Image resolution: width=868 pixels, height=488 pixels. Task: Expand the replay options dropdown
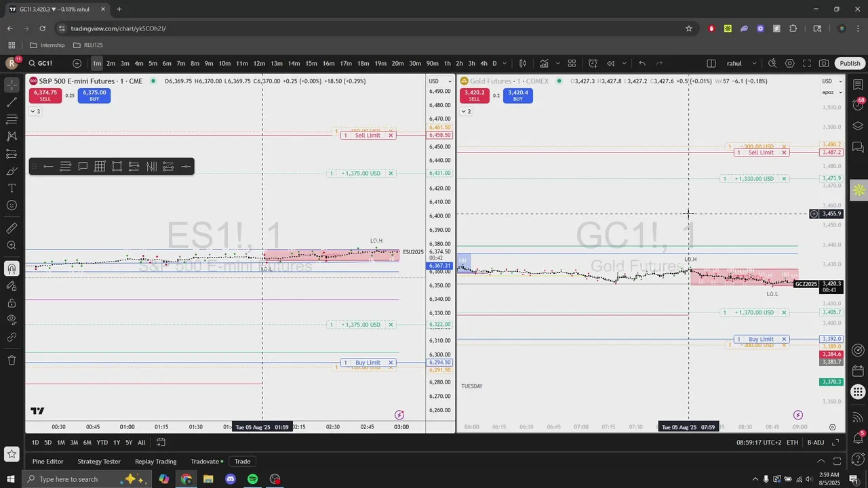click(x=624, y=63)
